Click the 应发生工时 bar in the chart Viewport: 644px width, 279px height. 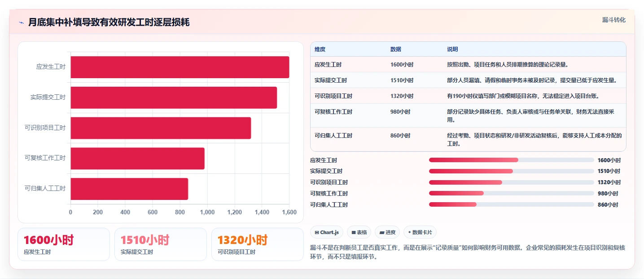[x=180, y=67]
